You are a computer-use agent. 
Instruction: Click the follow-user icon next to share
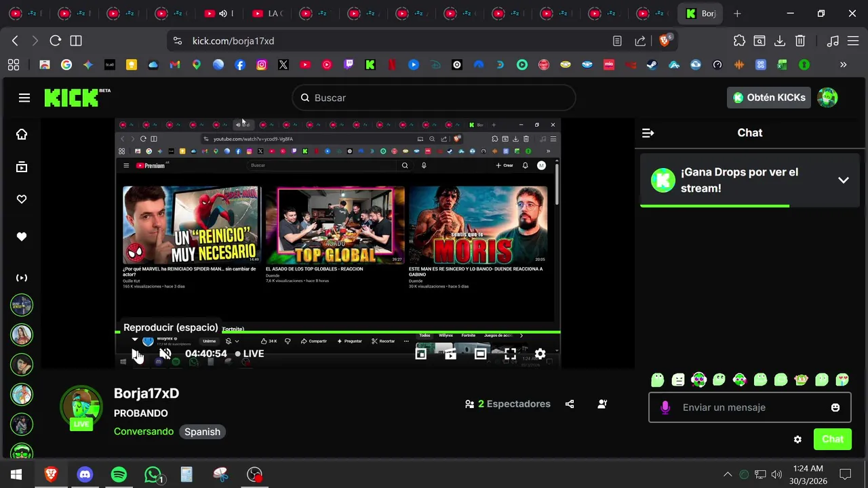[x=602, y=404]
